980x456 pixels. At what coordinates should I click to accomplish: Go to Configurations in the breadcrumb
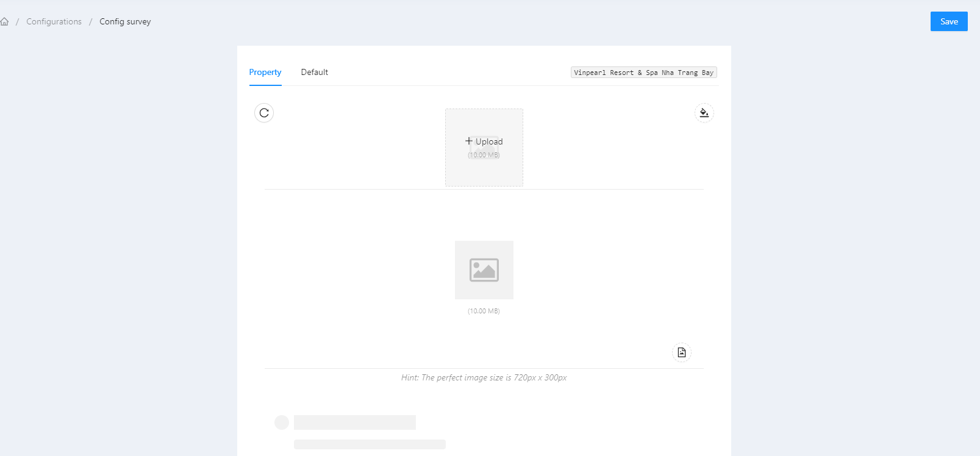[54, 21]
